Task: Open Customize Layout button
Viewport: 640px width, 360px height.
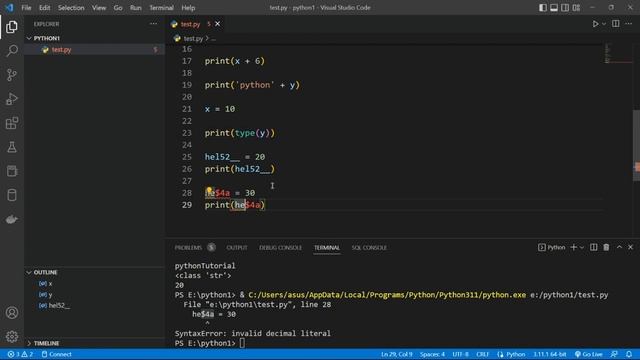Action: pyautogui.click(x=576, y=8)
